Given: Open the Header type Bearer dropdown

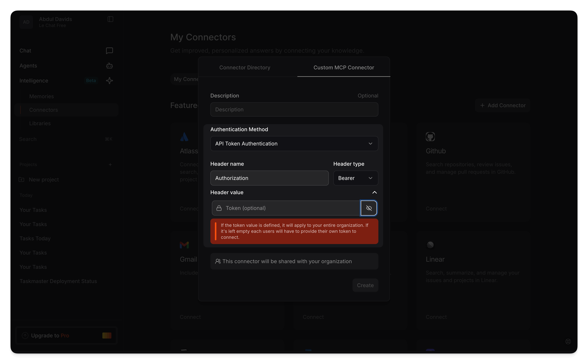Looking at the screenshot, I should tap(356, 178).
